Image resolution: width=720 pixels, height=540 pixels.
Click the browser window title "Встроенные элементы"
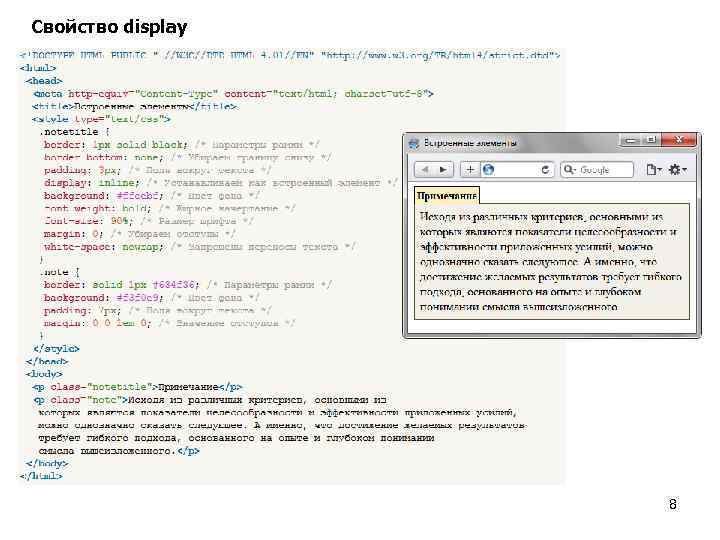[x=470, y=143]
